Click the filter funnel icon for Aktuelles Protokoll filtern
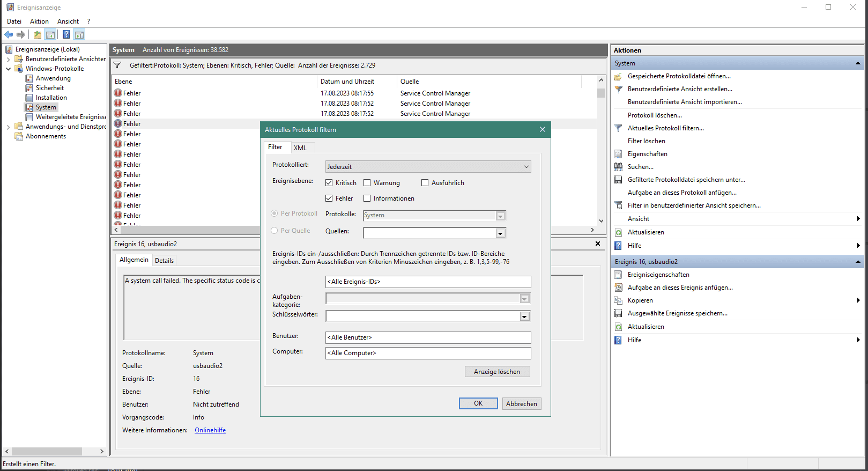 (618, 128)
